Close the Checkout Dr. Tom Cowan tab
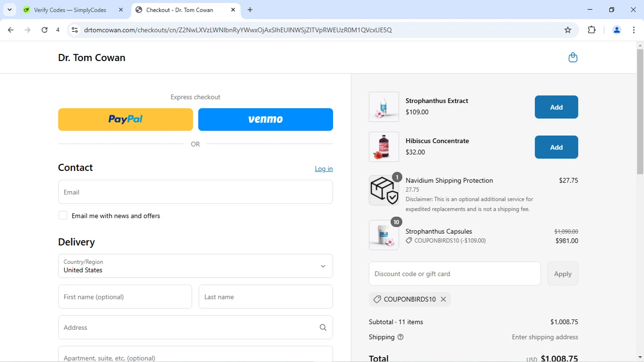644x362 pixels. pyautogui.click(x=233, y=10)
